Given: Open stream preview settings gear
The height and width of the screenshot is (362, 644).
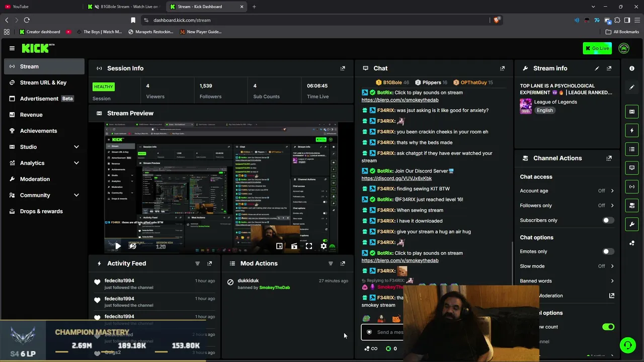Looking at the screenshot, I should pyautogui.click(x=324, y=246).
